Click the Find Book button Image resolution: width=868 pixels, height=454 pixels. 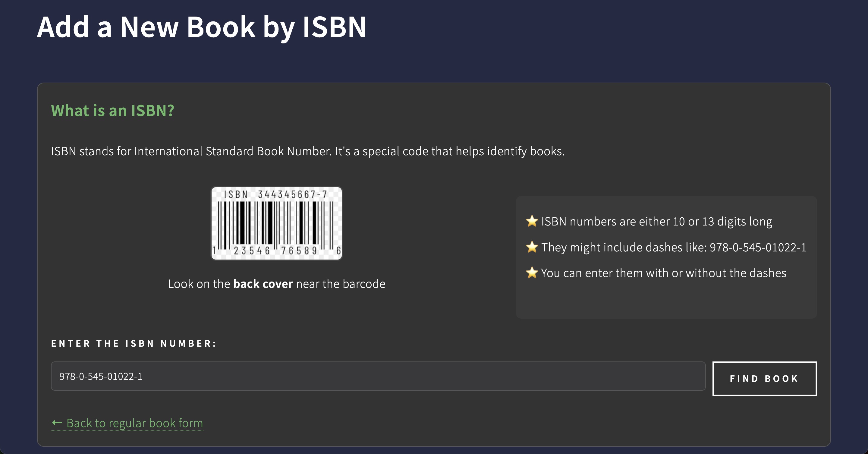(x=764, y=379)
